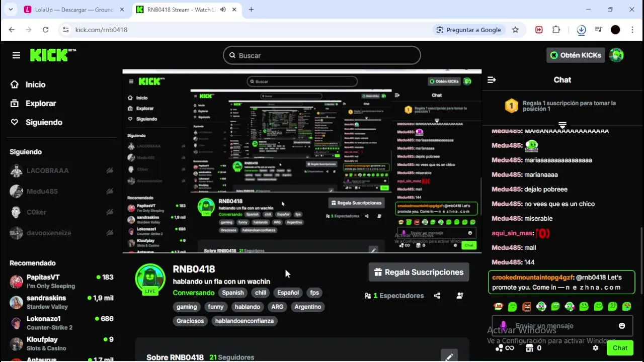644x362 pixels.
Task: Click the stream video player
Action: [302, 161]
